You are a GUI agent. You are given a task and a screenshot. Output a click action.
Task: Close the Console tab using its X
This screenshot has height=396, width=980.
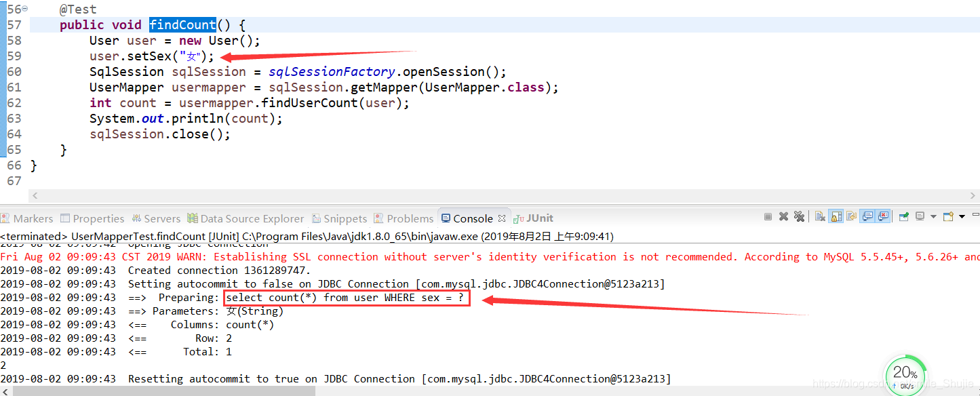pos(502,218)
